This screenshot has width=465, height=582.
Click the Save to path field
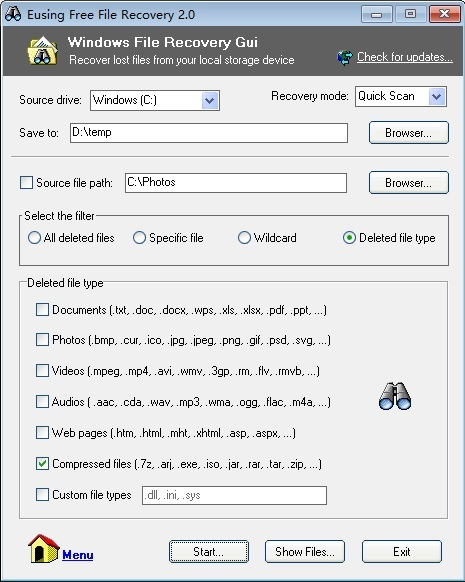click(x=209, y=133)
